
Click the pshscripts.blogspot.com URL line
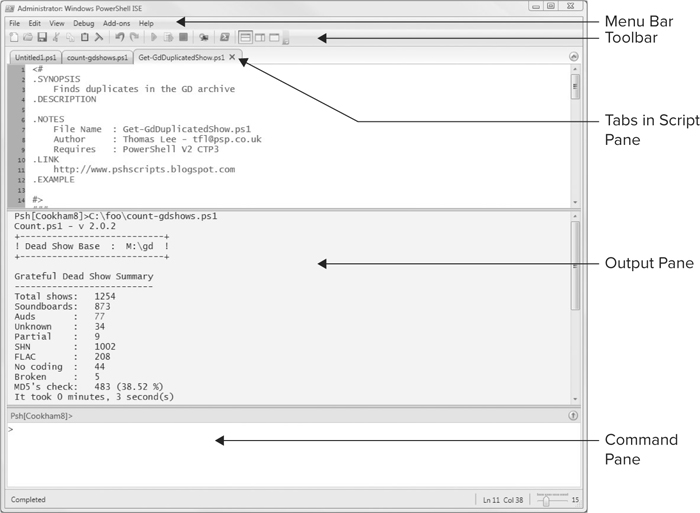click(x=144, y=169)
